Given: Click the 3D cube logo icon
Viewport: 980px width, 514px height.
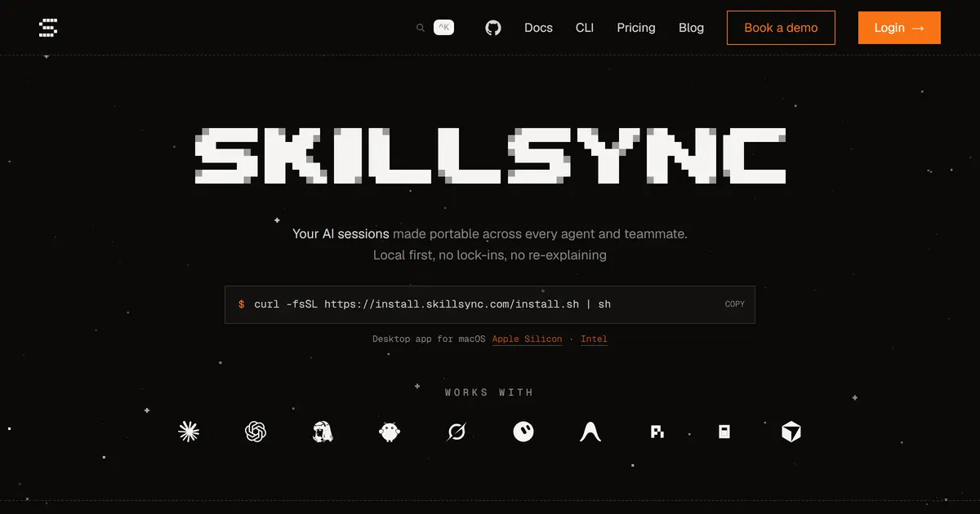Looking at the screenshot, I should tap(791, 432).
